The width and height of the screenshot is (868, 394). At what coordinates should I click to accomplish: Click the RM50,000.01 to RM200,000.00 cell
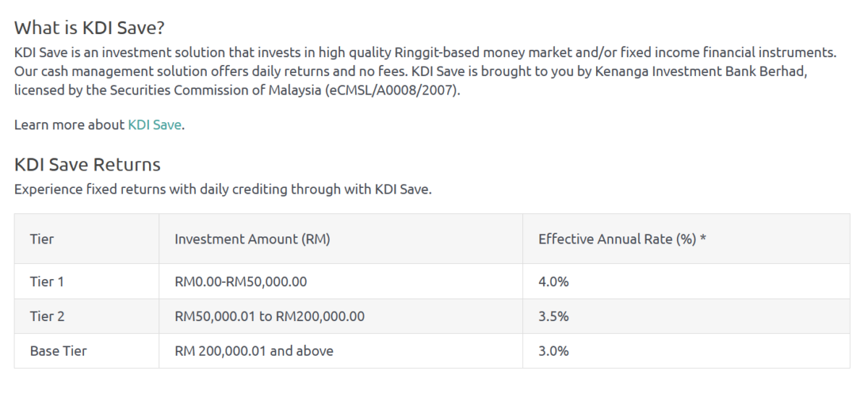point(270,316)
